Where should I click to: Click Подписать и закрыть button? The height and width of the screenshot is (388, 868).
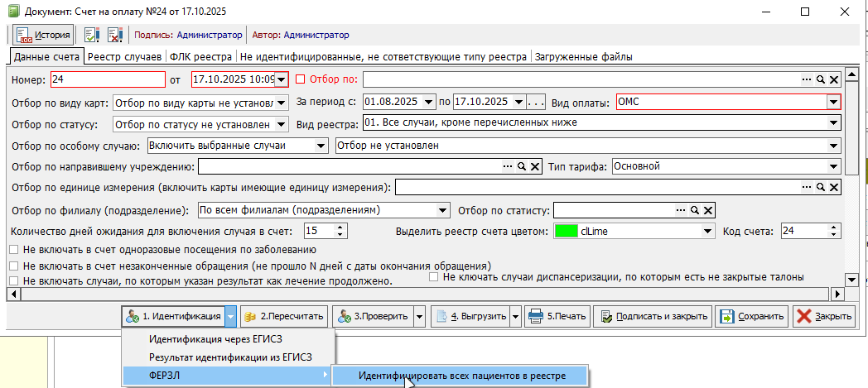pyautogui.click(x=654, y=317)
